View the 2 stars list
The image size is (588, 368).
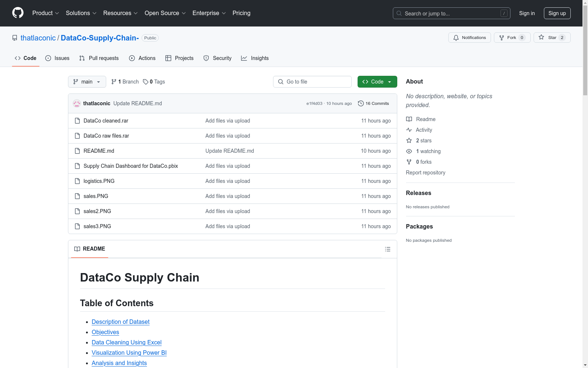[419, 141]
